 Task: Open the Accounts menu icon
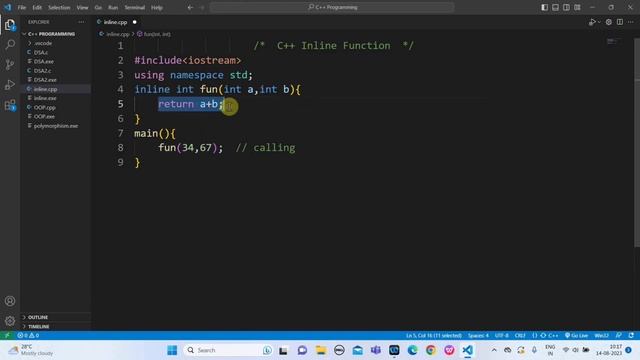(x=10, y=301)
